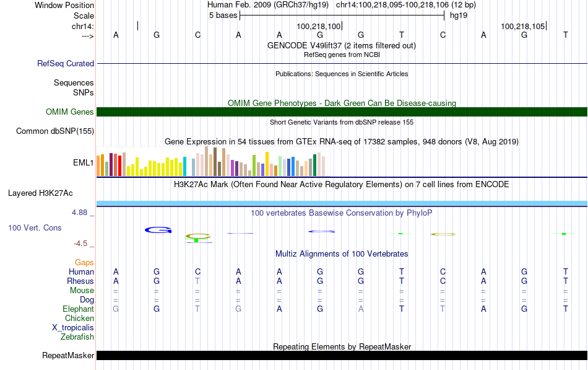Click the light blue H3K27Ac signal bar

[342, 204]
